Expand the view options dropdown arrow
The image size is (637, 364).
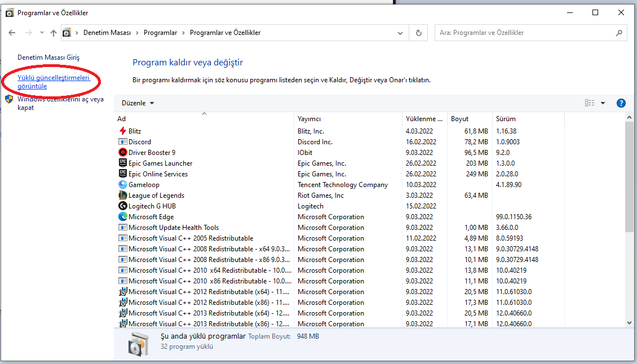click(x=603, y=103)
